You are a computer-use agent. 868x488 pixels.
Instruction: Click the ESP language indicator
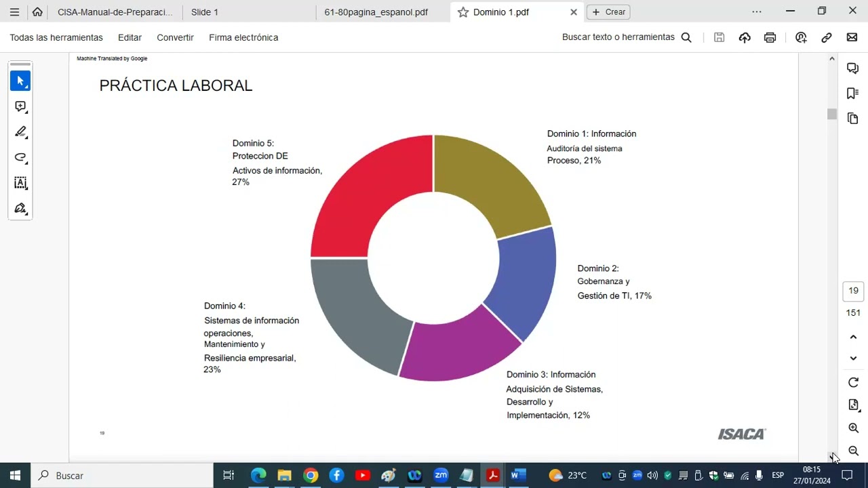778,476
